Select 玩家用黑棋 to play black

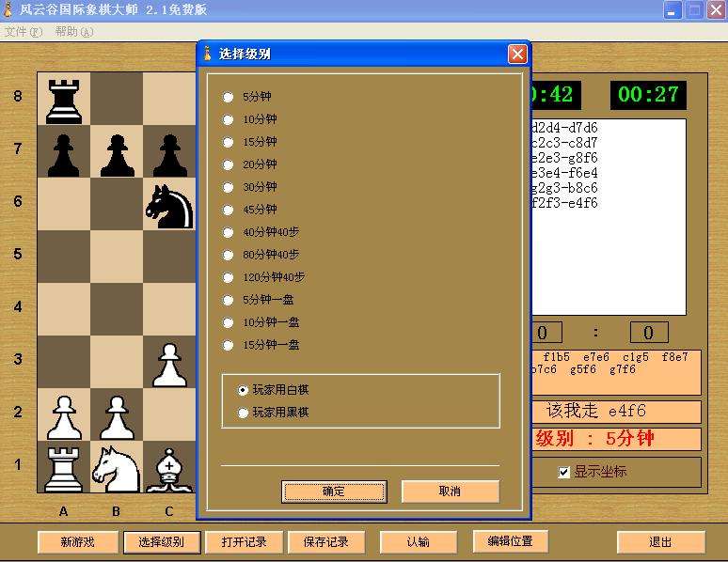click(243, 413)
